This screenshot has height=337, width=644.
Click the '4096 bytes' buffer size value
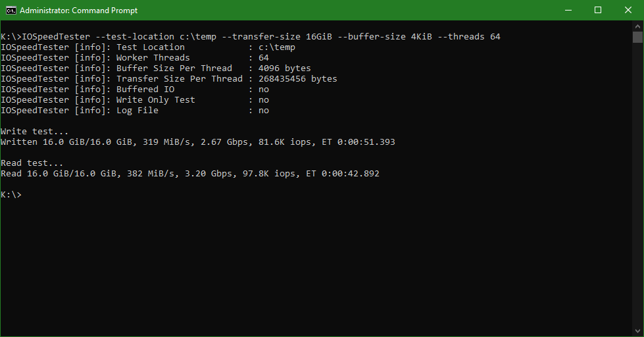pos(285,68)
